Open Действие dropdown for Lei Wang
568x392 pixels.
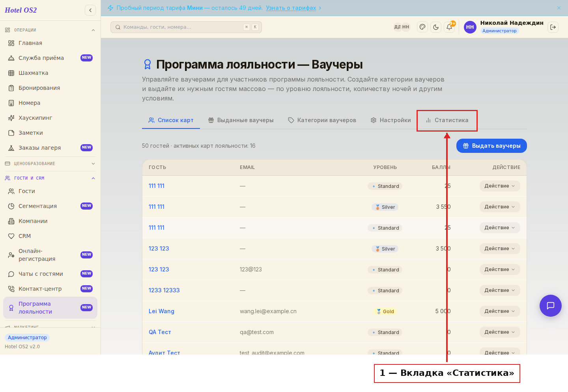[x=500, y=311]
